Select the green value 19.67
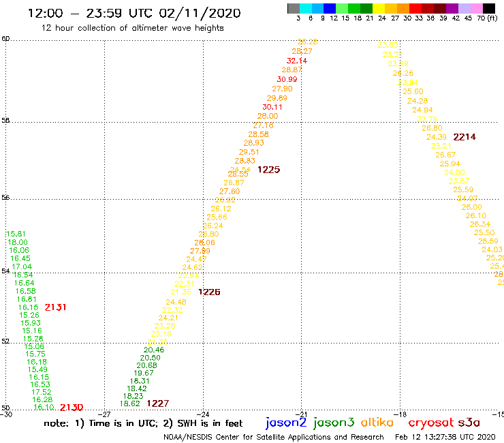The image size is (504, 443). [x=143, y=373]
